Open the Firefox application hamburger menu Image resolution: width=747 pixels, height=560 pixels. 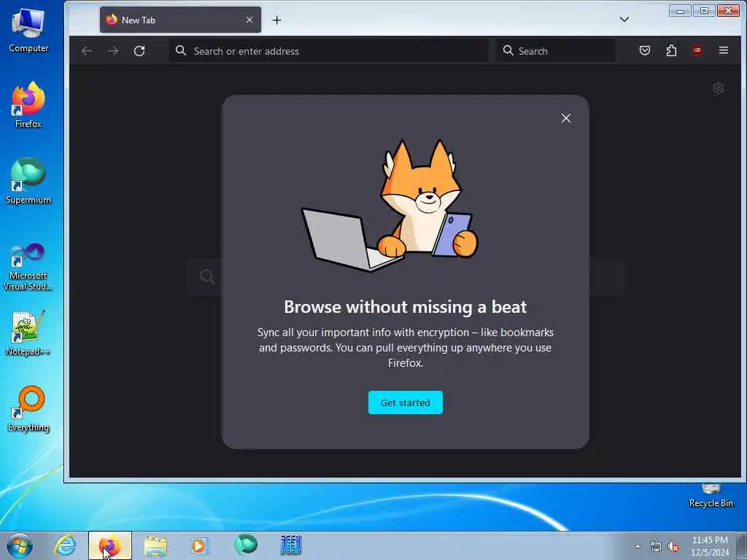723,50
